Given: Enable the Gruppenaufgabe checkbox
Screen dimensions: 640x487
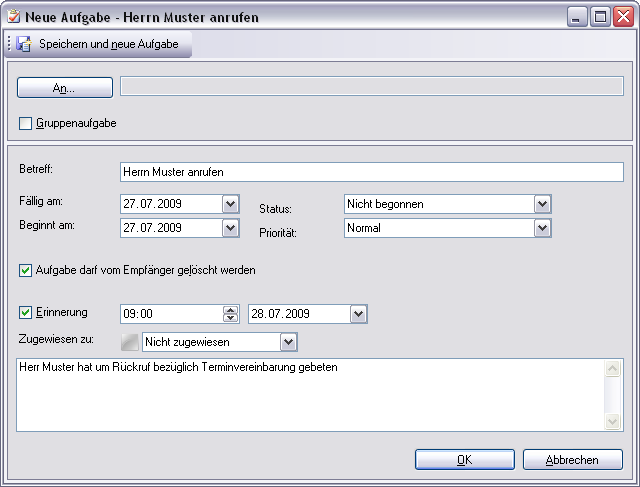Looking at the screenshot, I should [25, 123].
